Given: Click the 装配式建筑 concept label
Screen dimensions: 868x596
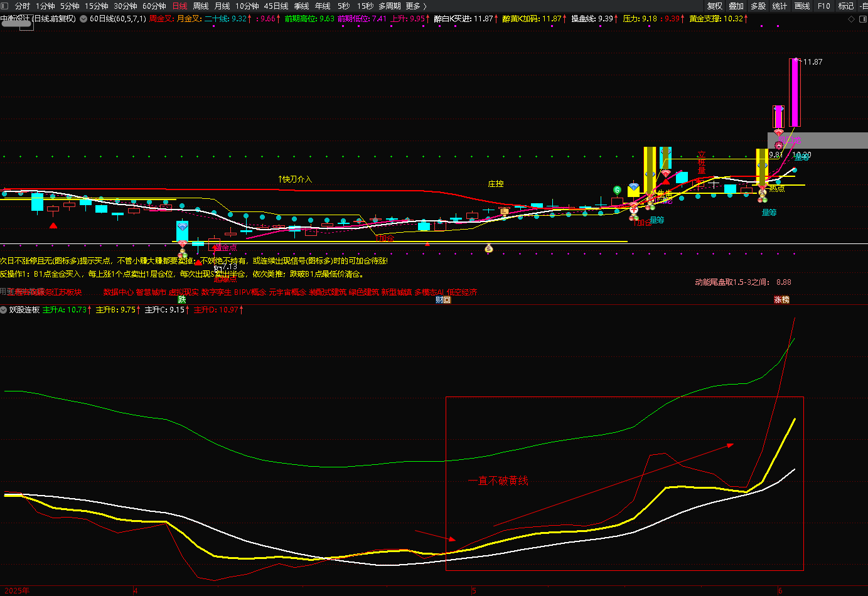Looking at the screenshot, I should click(328, 292).
